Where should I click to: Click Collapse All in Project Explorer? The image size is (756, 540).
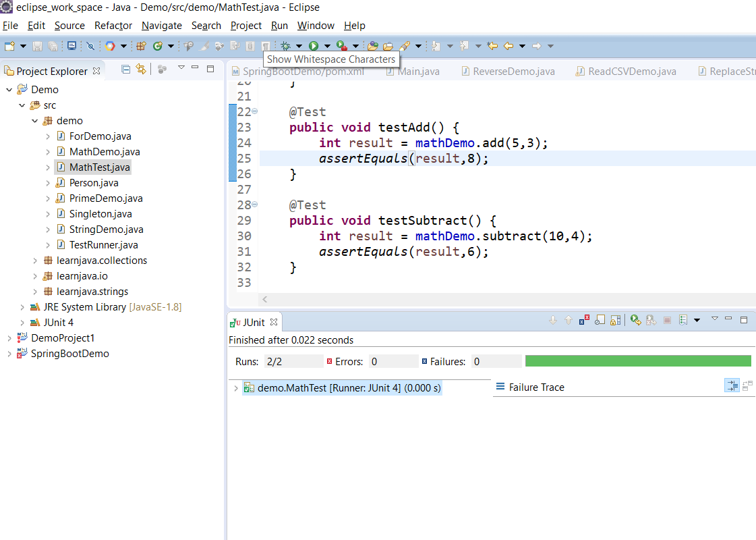[126, 69]
